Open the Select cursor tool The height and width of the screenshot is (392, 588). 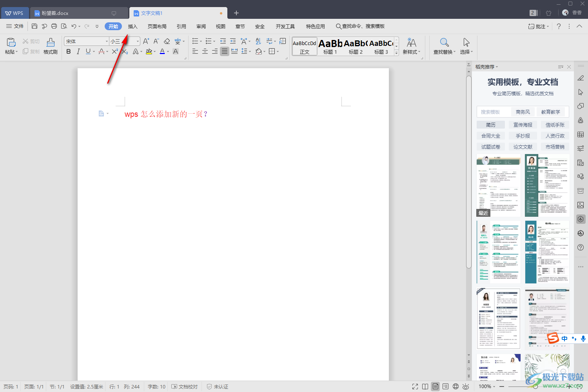(x=466, y=42)
